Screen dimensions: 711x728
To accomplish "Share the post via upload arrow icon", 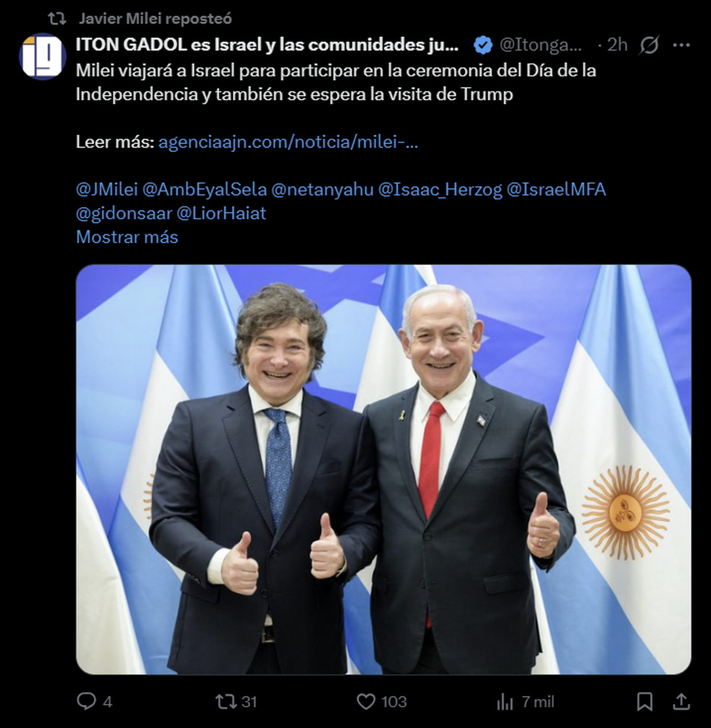I will click(x=682, y=701).
